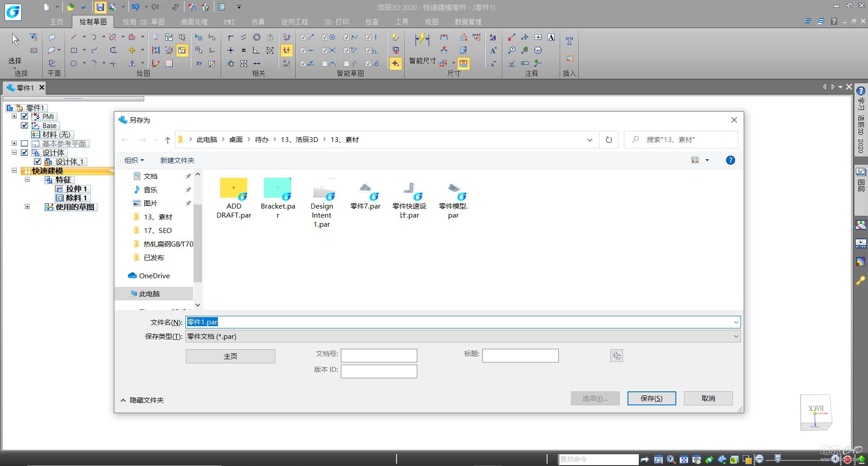Open the dialog's blue help icon
The width and height of the screenshot is (868, 466).
click(730, 160)
